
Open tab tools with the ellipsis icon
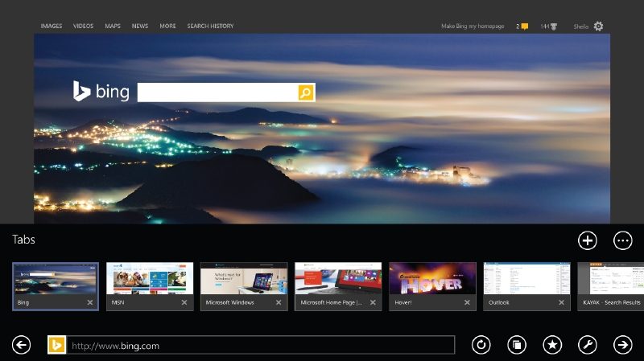[623, 240]
